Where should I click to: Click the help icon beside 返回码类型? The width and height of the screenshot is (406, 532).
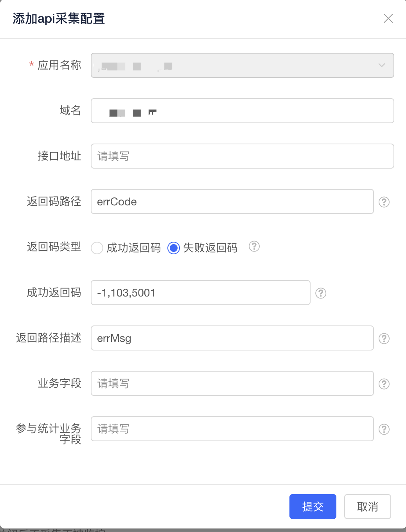(x=254, y=247)
